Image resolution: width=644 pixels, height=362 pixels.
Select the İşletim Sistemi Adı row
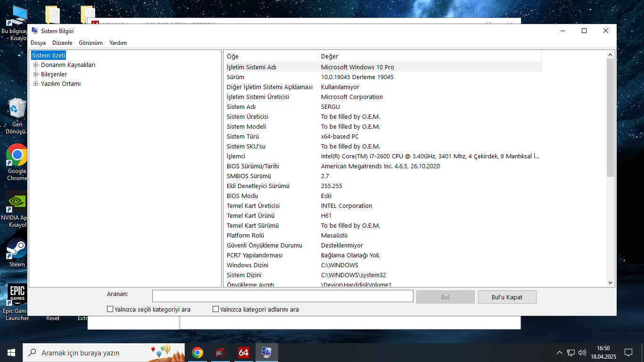click(383, 67)
